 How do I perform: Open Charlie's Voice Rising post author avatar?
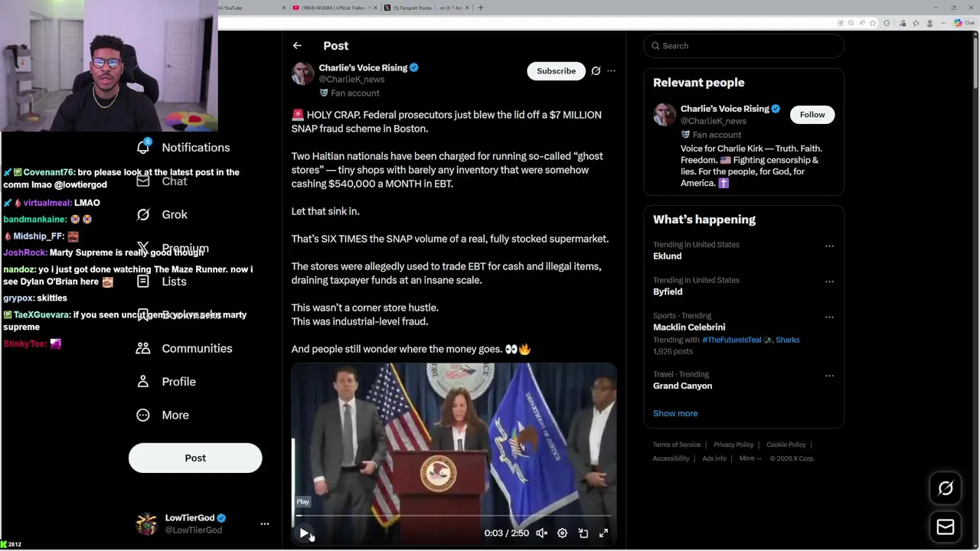(x=302, y=73)
